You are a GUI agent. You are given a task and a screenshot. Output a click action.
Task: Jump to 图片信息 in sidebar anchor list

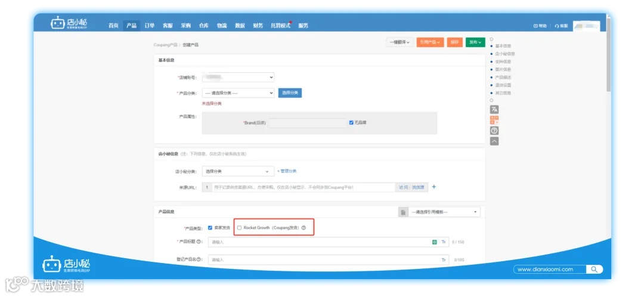tap(503, 69)
